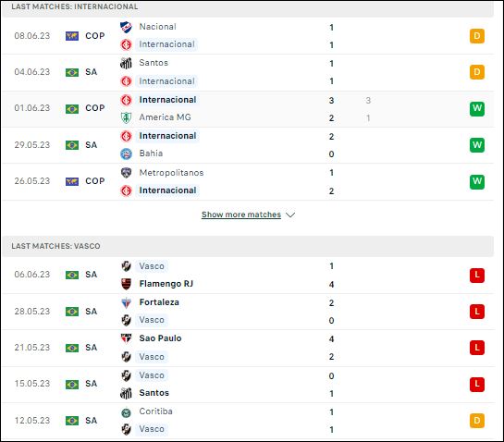Screen dimensions: 504x442
Task: Click the Flamengo RJ crest icon
Action: [x=126, y=284]
